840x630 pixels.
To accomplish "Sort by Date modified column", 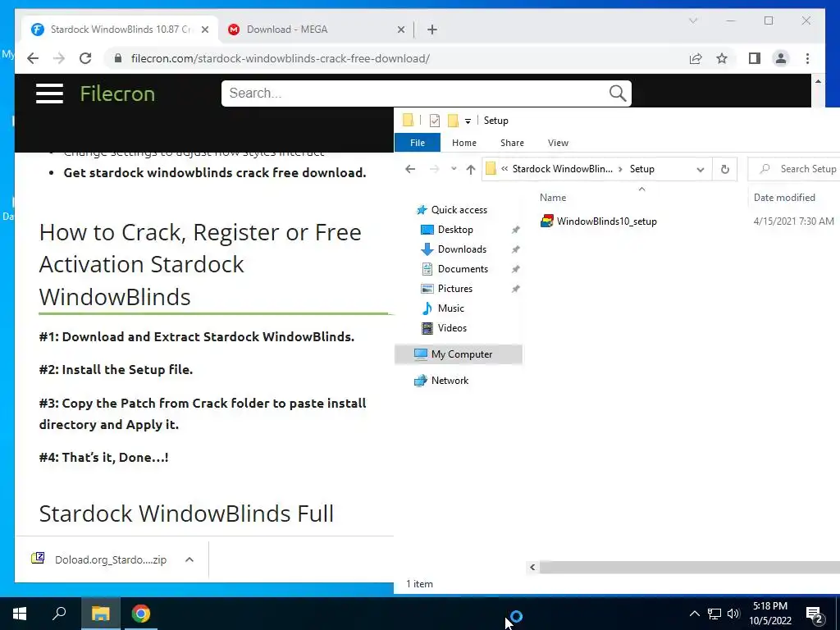I will coord(784,198).
